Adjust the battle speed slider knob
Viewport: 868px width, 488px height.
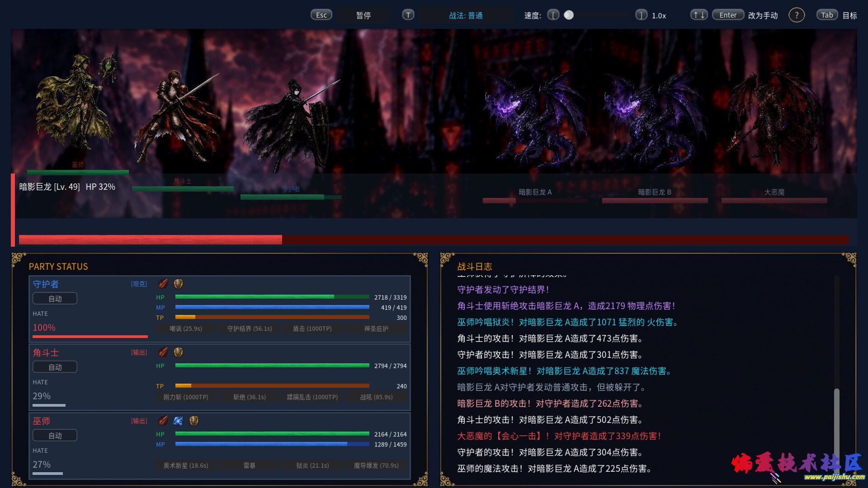click(569, 15)
